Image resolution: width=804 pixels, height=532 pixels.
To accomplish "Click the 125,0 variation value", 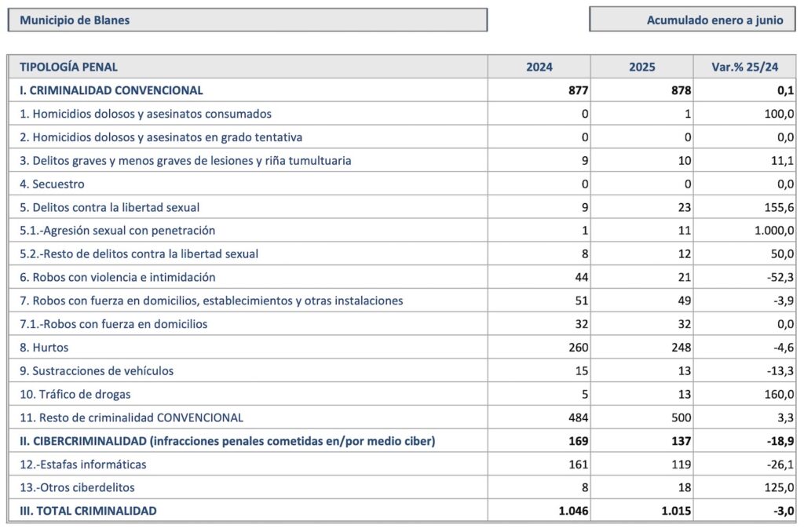I will (x=780, y=488).
